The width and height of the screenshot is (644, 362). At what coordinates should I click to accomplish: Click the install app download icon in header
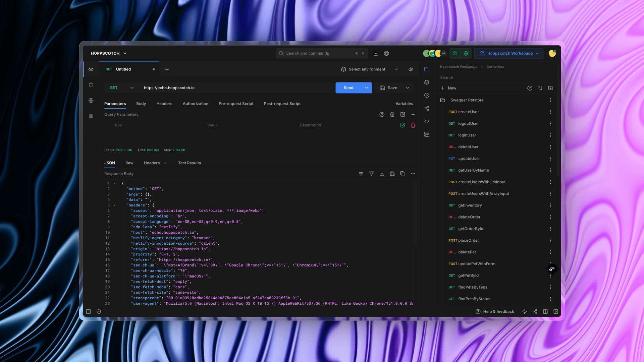(x=376, y=53)
